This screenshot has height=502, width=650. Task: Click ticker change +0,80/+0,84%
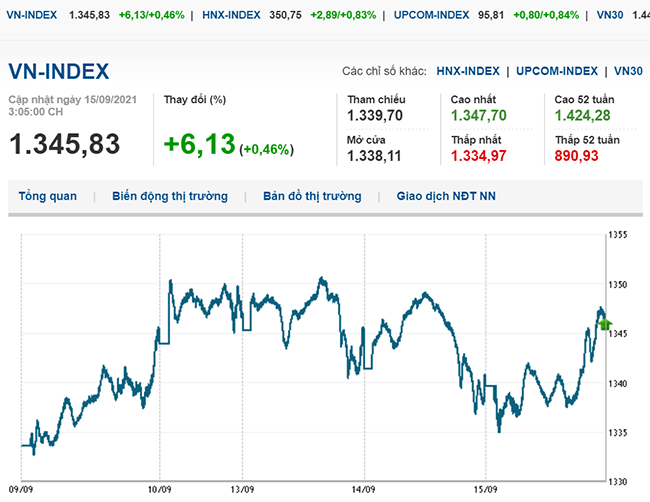546,15
